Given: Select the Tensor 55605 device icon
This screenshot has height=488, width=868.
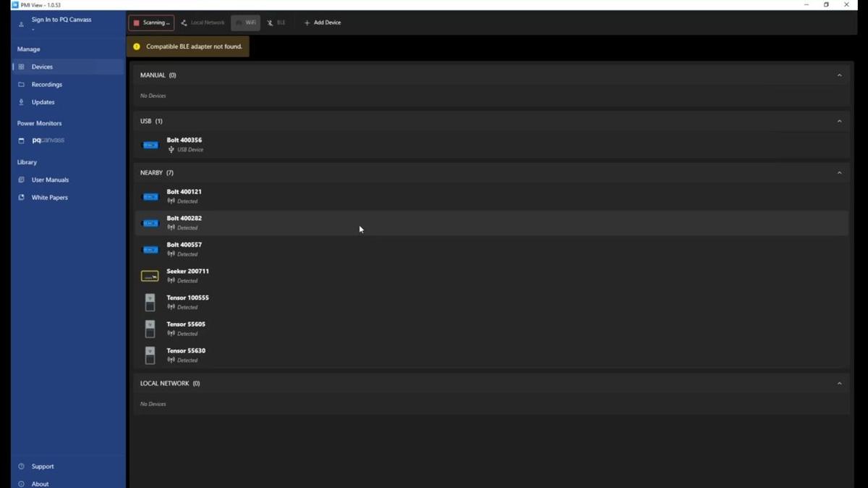Looking at the screenshot, I should tap(150, 329).
